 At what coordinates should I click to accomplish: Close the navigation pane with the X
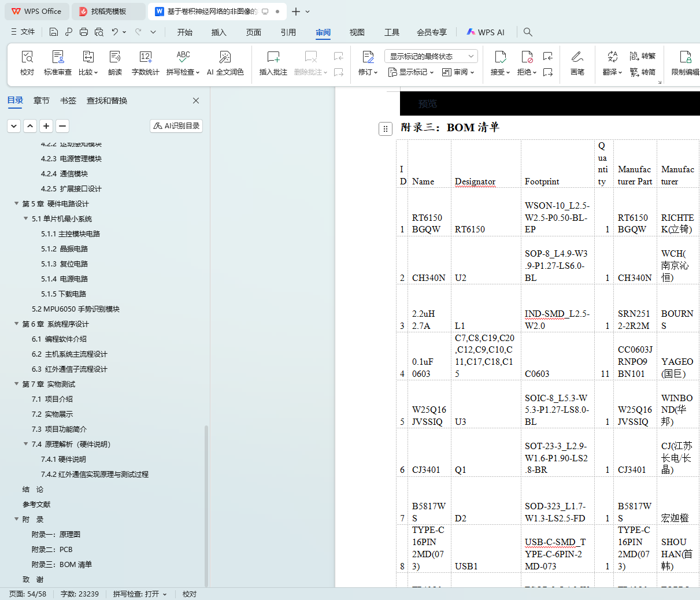pos(196,101)
